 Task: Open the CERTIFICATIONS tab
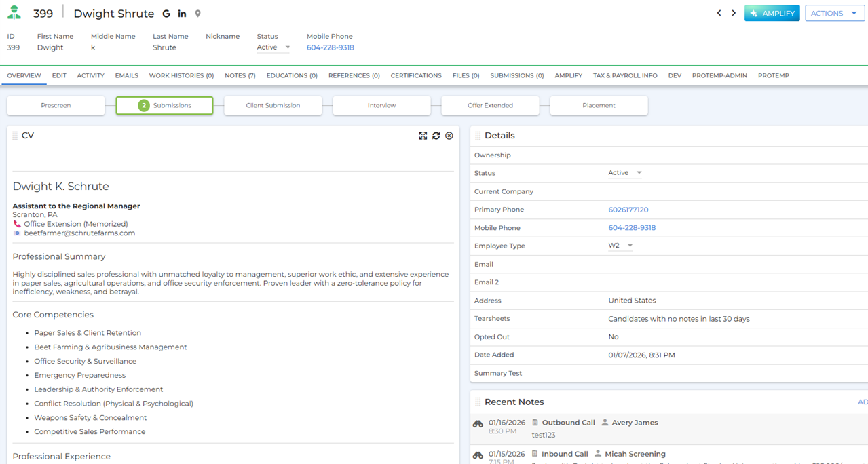tap(416, 75)
